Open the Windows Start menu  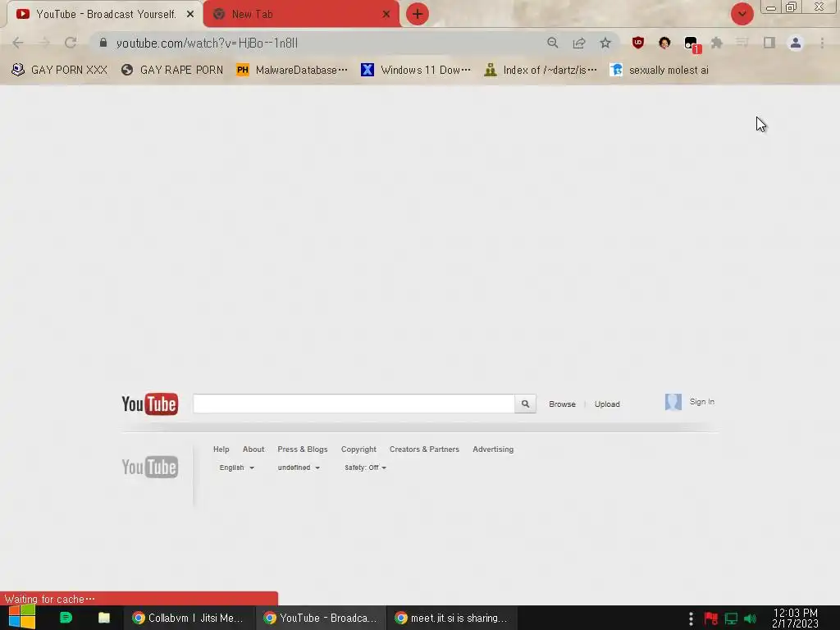click(x=22, y=618)
